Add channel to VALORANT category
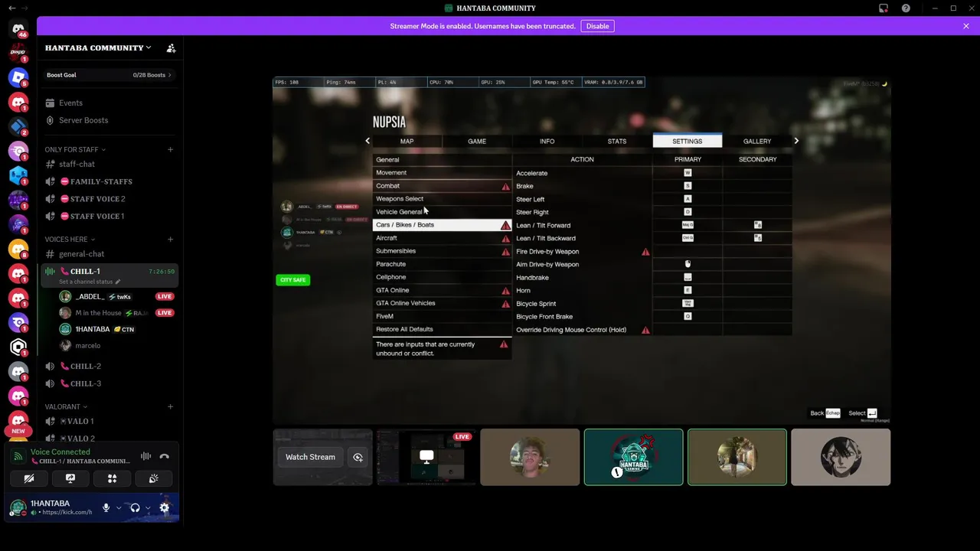The image size is (980, 551). (170, 406)
